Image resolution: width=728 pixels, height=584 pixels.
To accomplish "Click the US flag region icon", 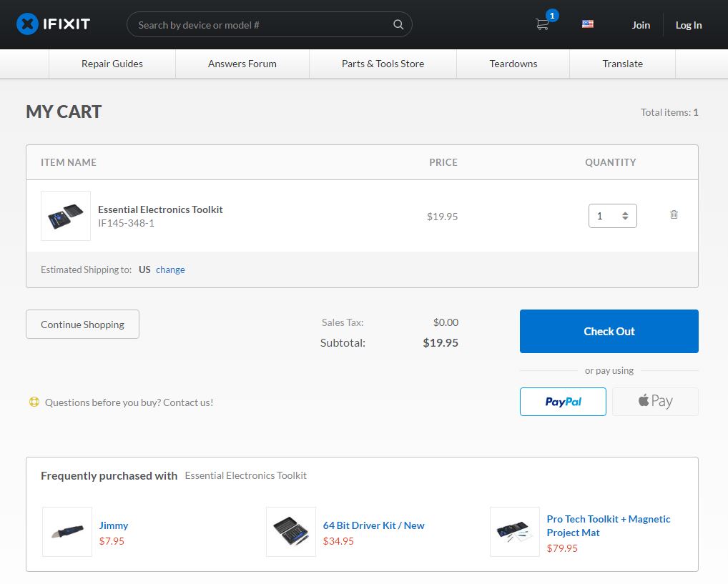I will point(588,24).
